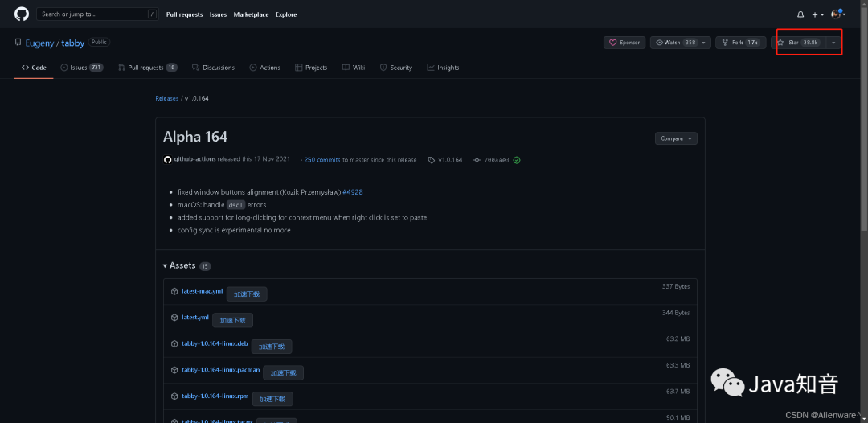Open the Eugeny owner link
This screenshot has height=423, width=868.
coord(40,43)
